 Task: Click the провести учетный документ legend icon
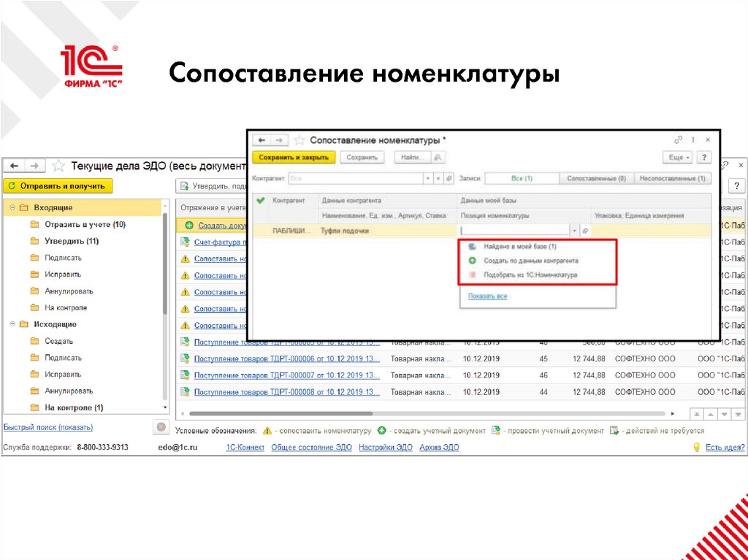(x=495, y=430)
